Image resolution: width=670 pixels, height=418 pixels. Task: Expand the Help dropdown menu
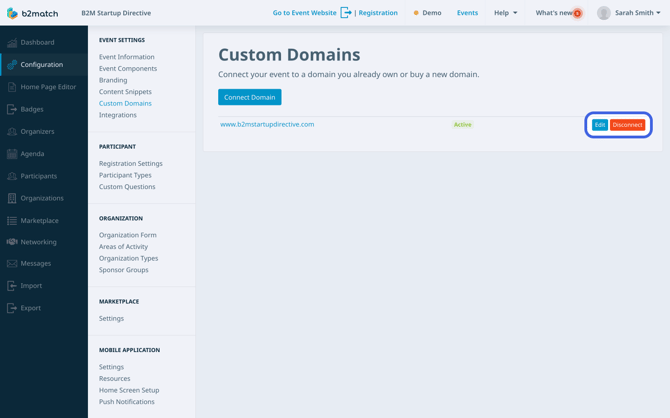tap(505, 13)
